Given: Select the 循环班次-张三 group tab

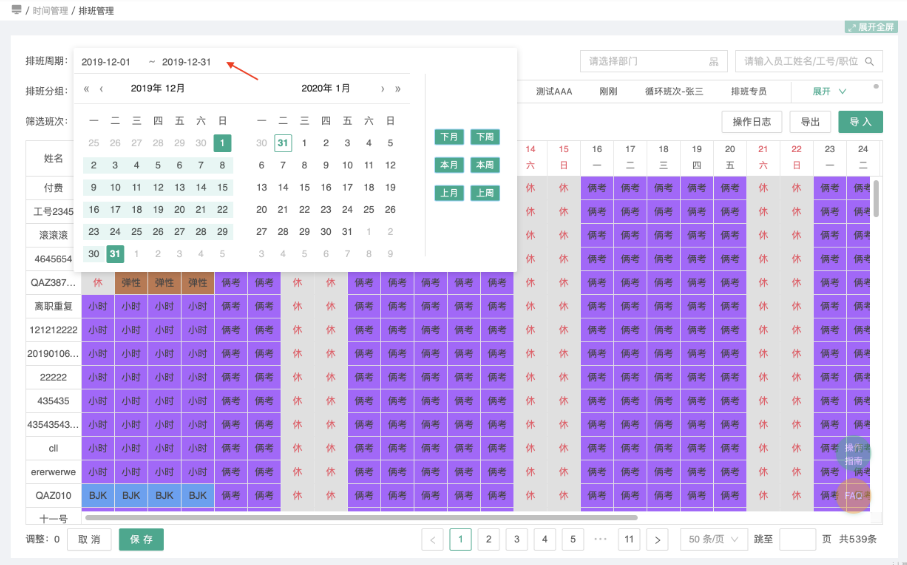Looking at the screenshot, I should [x=673, y=91].
